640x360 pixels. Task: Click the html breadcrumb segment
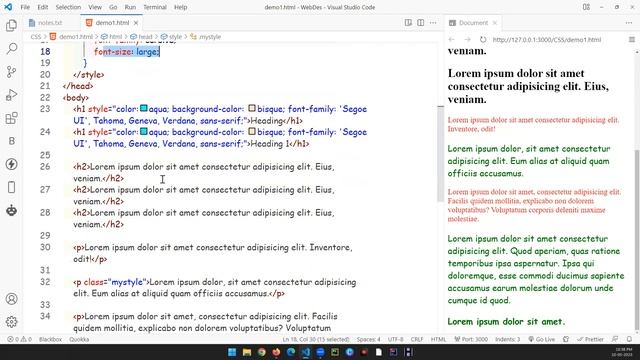112,37
